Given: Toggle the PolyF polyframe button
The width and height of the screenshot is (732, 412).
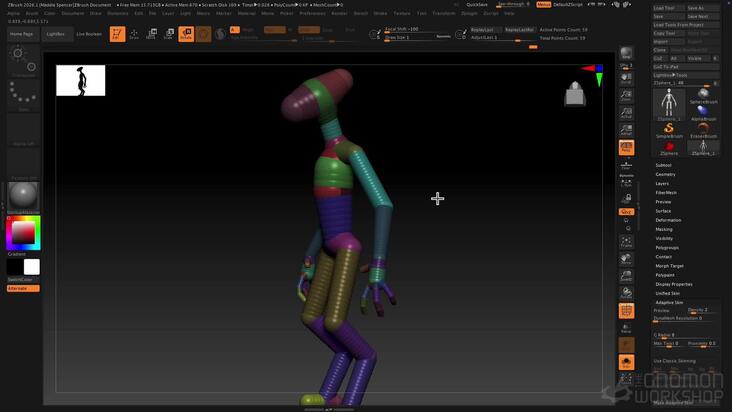Looking at the screenshot, I should [x=626, y=311].
